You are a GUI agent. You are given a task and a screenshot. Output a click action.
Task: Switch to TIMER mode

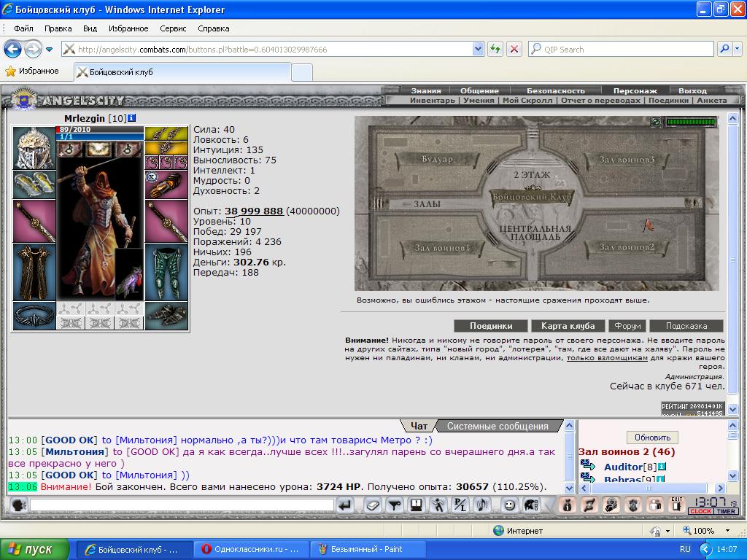[x=726, y=511]
